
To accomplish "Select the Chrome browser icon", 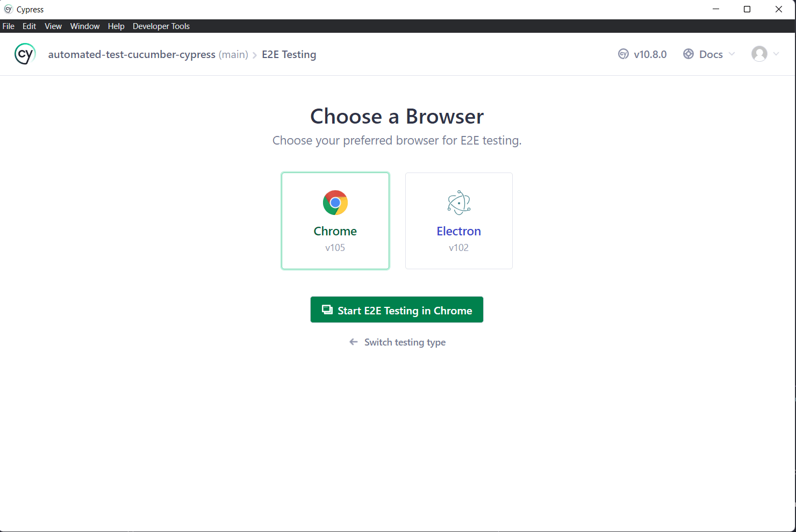I will [335, 203].
